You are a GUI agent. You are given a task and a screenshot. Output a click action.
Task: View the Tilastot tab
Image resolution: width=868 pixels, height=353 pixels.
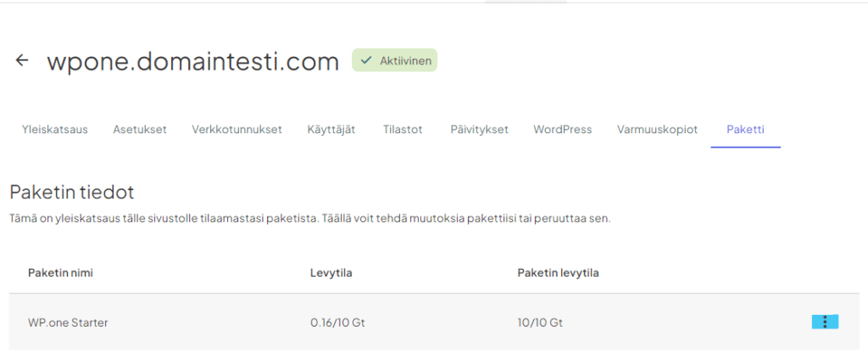(x=403, y=130)
